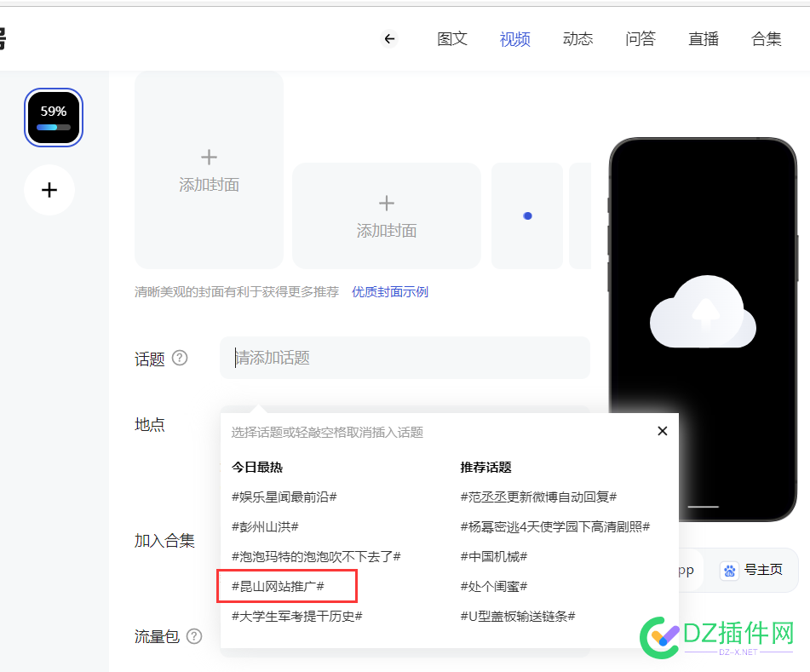This screenshot has height=672, width=810.
Task: Click the 号主页 button
Action: 759,571
